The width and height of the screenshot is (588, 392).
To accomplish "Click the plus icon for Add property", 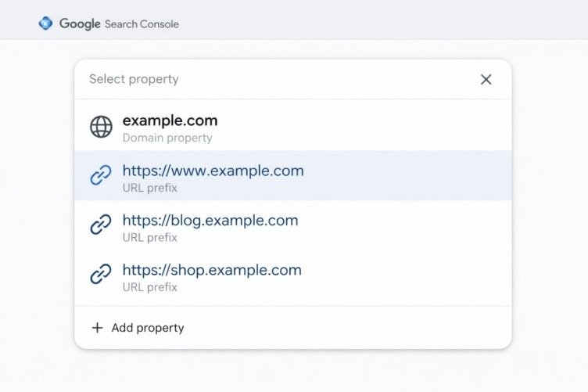I will pyautogui.click(x=97, y=328).
